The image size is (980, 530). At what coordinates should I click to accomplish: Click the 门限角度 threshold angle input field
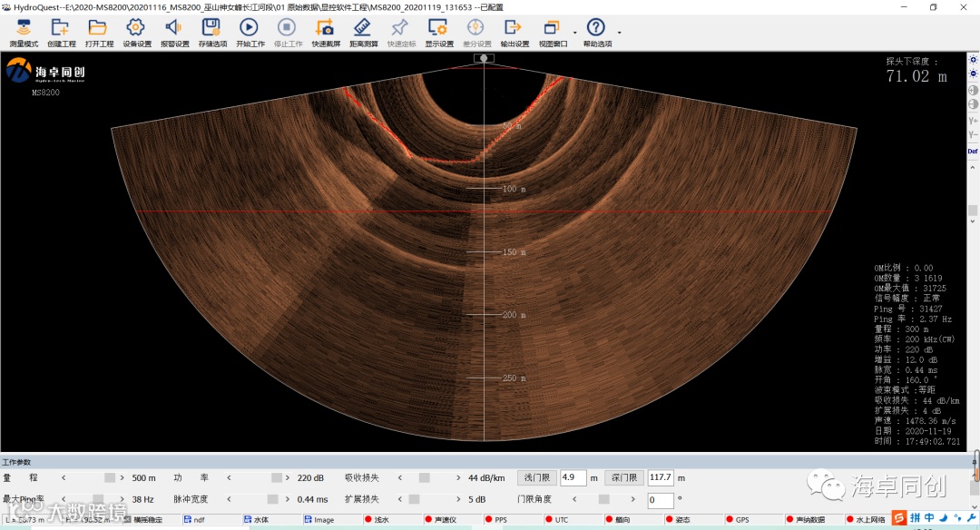coord(660,500)
